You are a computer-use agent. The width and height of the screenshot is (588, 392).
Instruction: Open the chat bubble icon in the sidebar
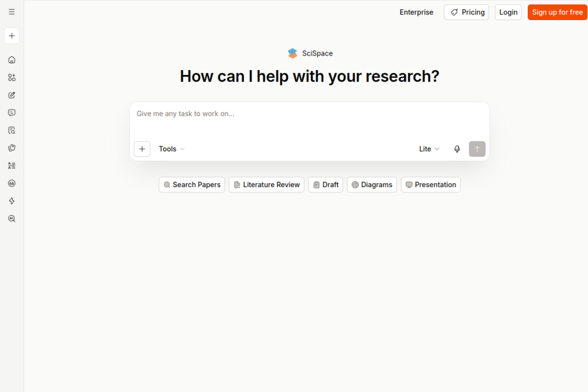point(11,113)
